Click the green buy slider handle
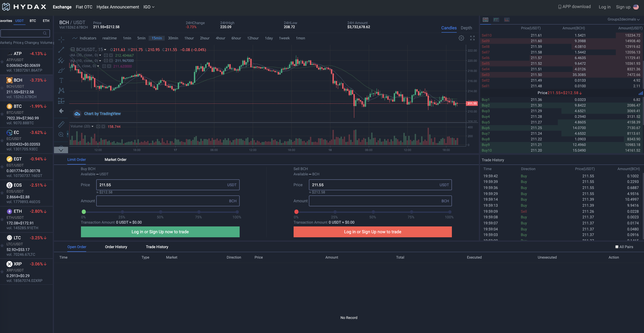This screenshot has width=644, height=333. pos(84,212)
